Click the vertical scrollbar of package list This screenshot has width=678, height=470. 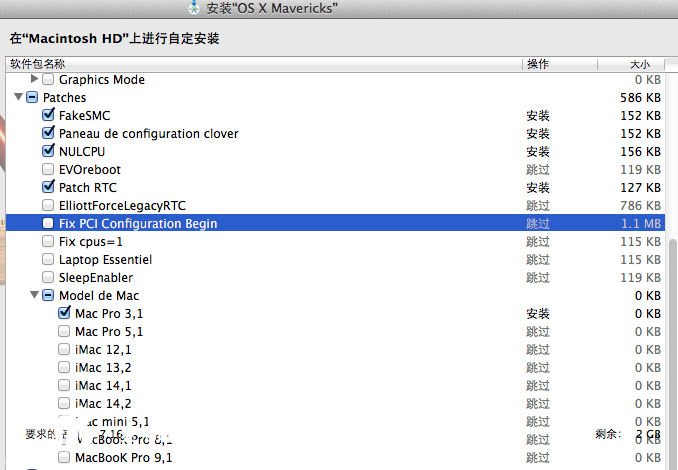672,300
